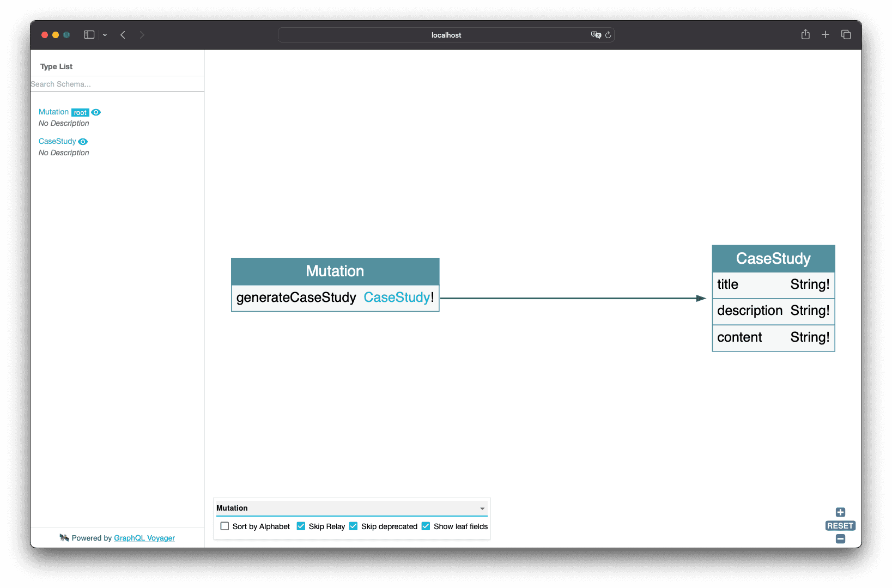Click the Share icon in toolbar
Image resolution: width=892 pixels, height=588 pixels.
[x=805, y=35]
